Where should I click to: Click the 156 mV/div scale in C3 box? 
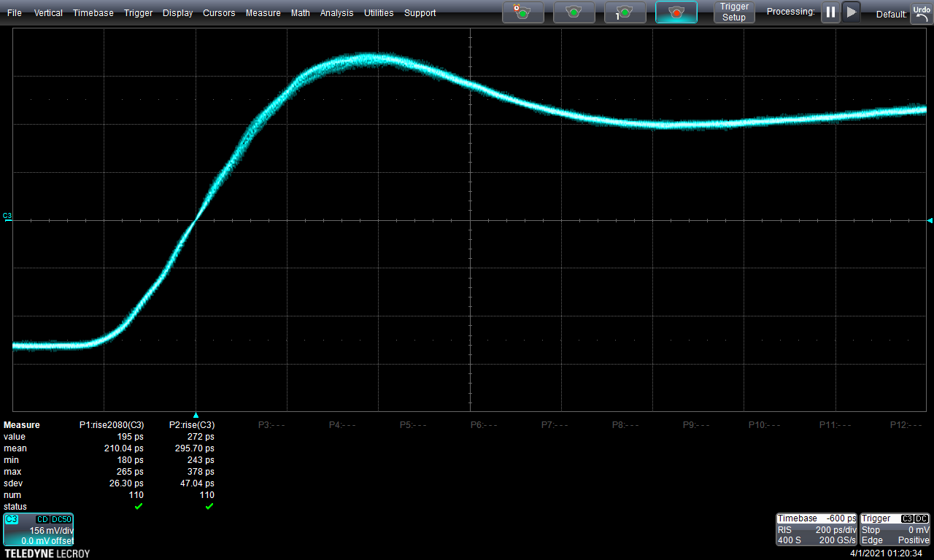point(50,531)
